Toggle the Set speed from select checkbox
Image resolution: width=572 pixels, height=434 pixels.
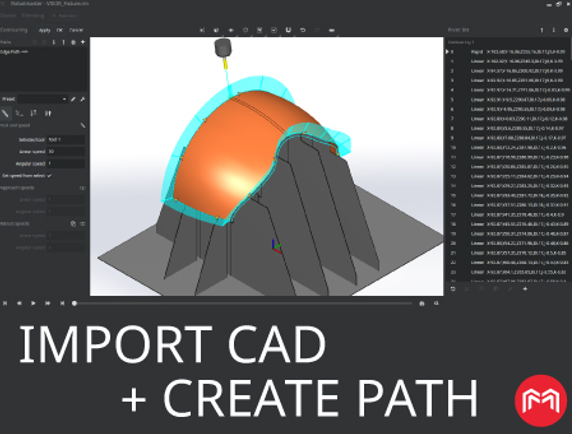point(49,176)
